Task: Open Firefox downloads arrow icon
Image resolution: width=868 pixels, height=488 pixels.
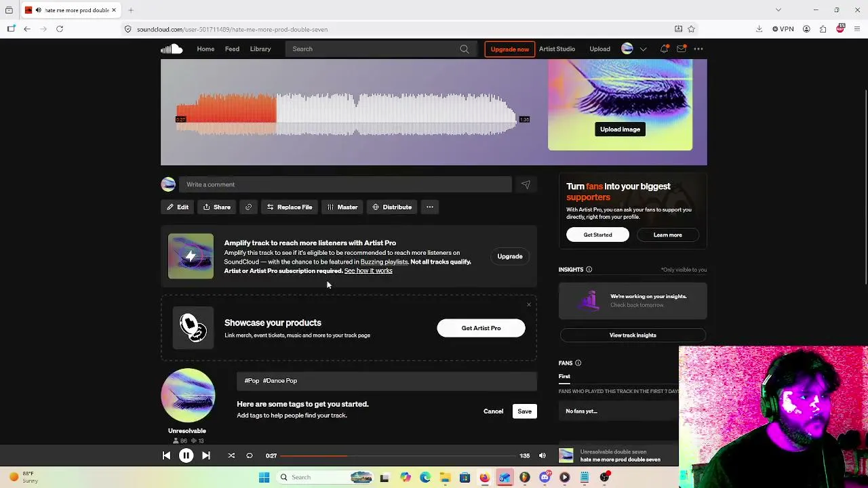Action: coord(759,29)
